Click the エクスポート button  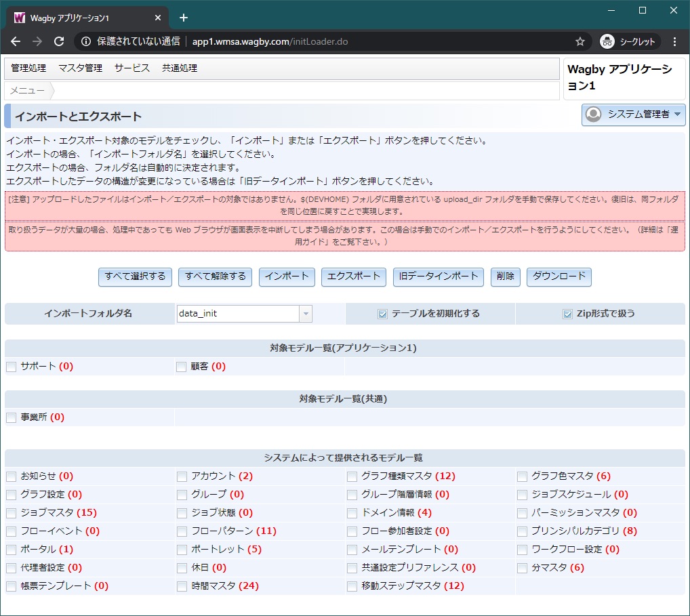tap(354, 276)
